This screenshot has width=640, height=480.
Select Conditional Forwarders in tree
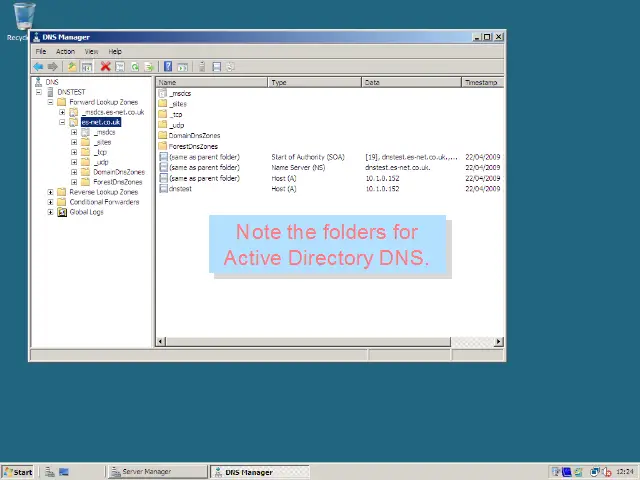coord(104,202)
